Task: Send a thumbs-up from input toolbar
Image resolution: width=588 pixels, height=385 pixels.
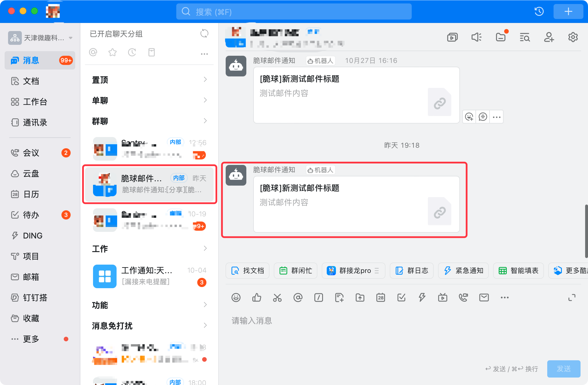Action: 257,298
